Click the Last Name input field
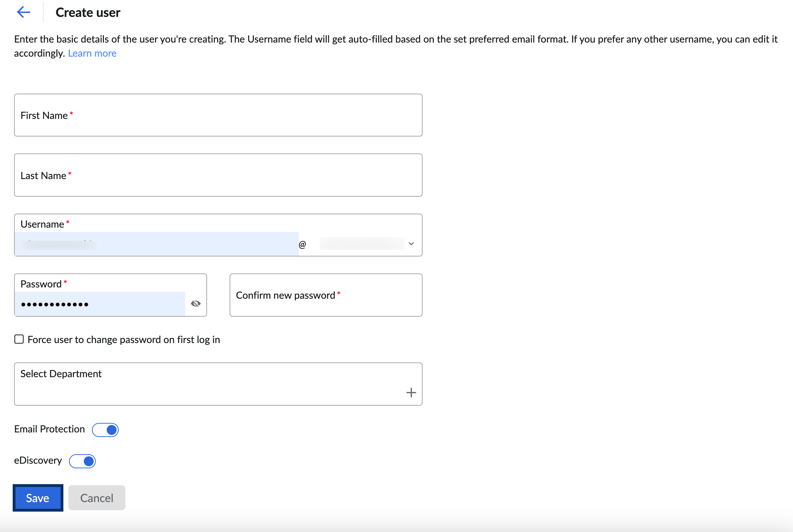This screenshot has height=532, width=793. (219, 175)
